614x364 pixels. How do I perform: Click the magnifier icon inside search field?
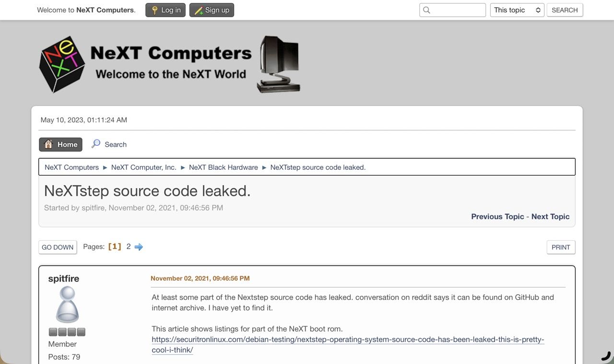426,10
